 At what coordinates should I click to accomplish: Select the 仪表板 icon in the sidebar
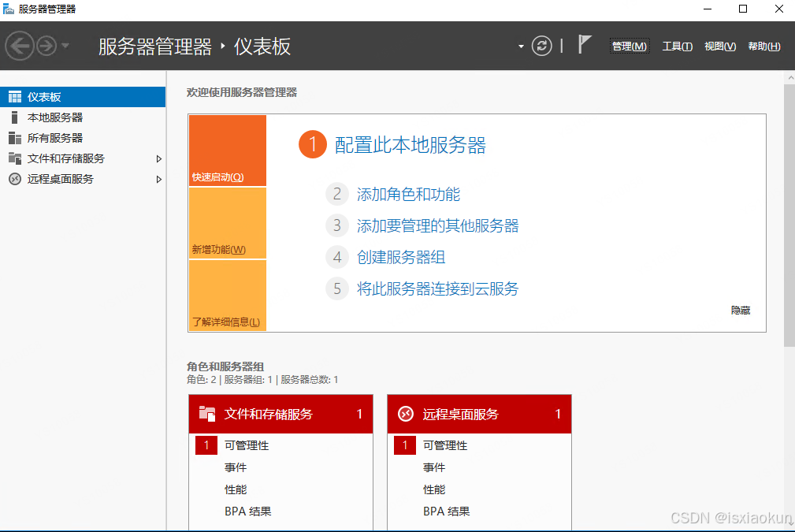(13, 96)
